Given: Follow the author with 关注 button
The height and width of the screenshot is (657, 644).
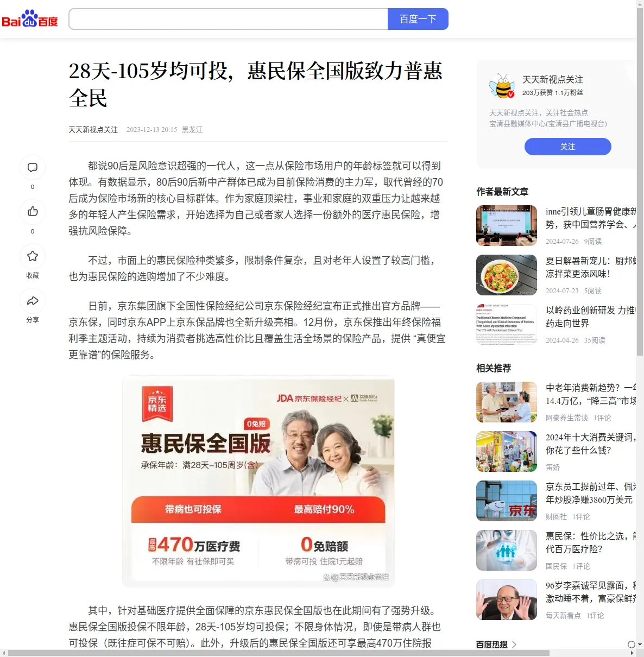Looking at the screenshot, I should [568, 147].
